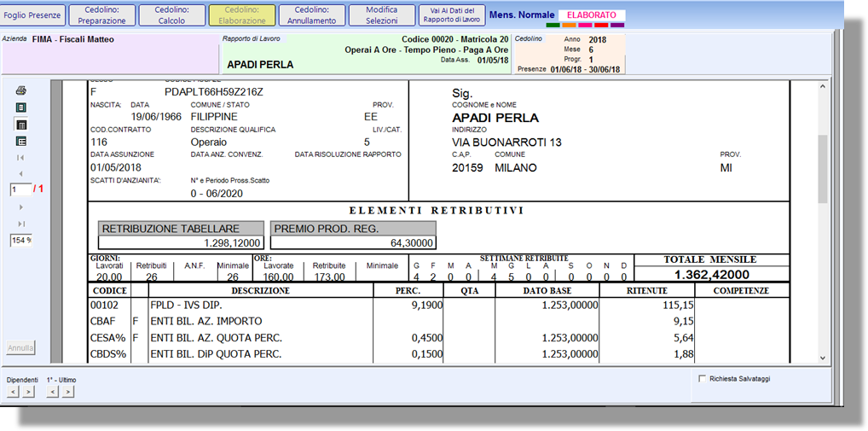Click the FPLD - IVS DIP. description

[187, 305]
